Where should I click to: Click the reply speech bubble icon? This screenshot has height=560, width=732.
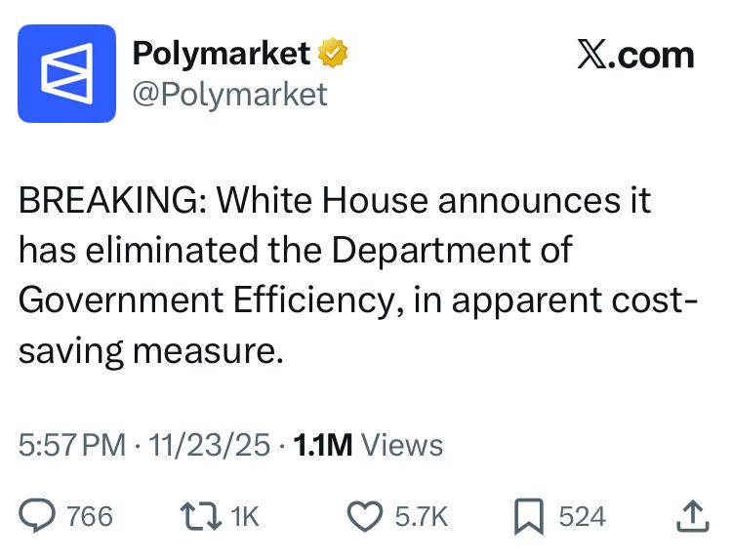[x=39, y=515]
